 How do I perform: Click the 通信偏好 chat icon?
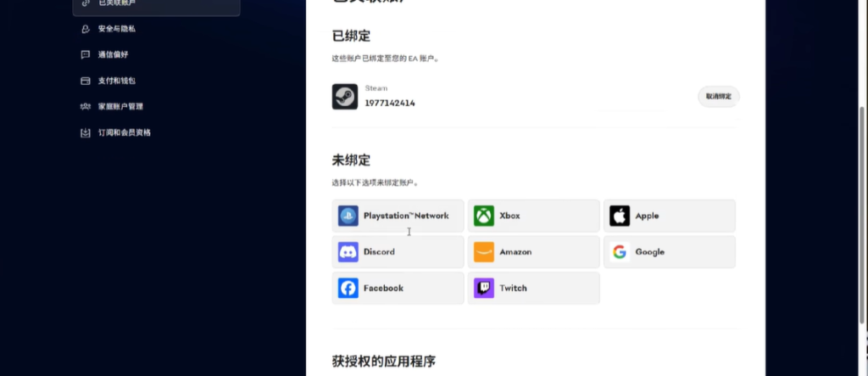click(86, 55)
